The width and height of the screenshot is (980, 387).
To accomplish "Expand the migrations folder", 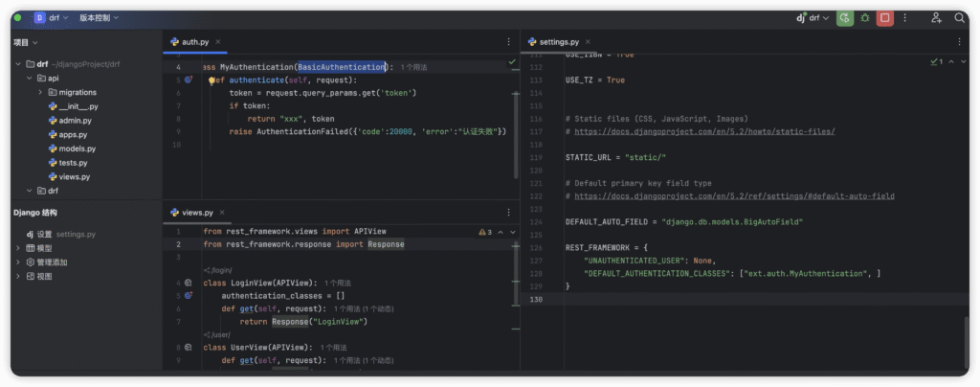I will click(x=39, y=92).
